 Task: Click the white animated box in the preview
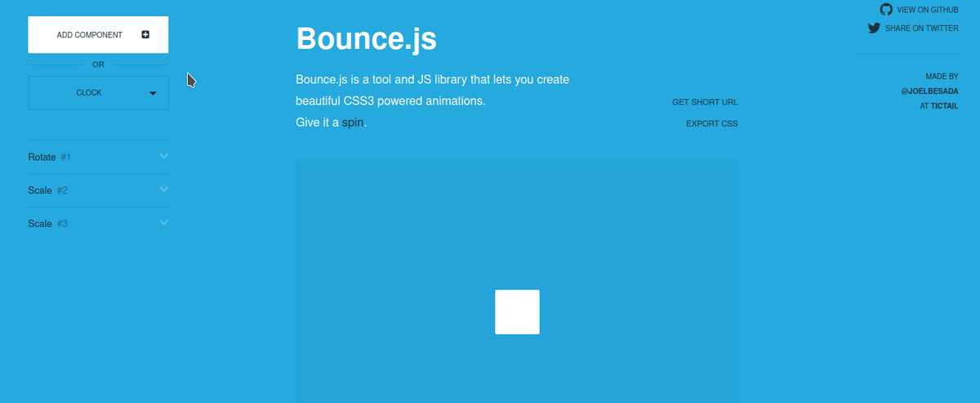[517, 312]
